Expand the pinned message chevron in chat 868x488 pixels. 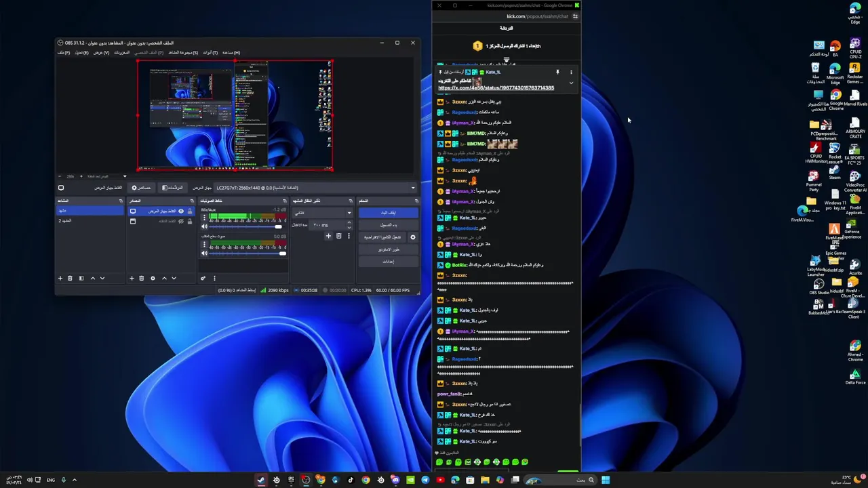(571, 83)
